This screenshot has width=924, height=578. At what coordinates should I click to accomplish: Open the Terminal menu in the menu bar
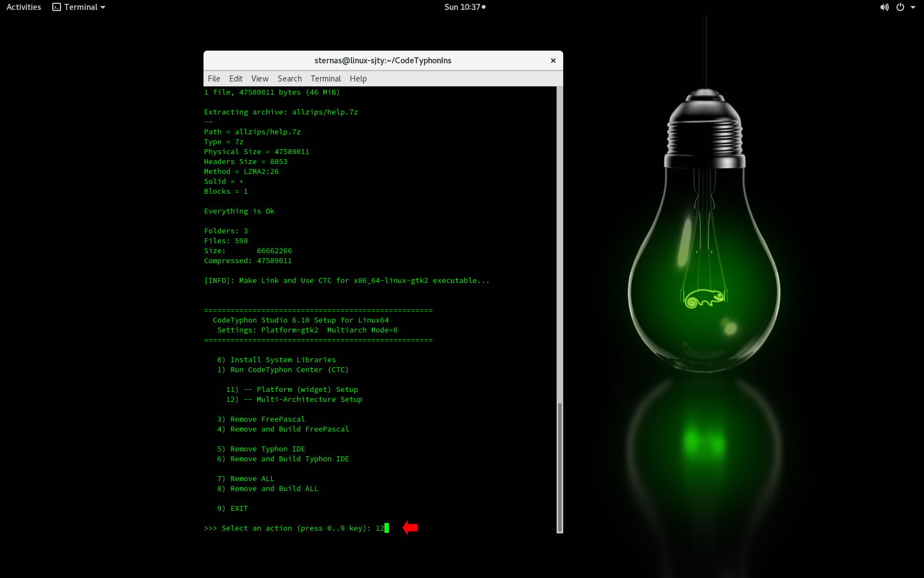tap(326, 79)
